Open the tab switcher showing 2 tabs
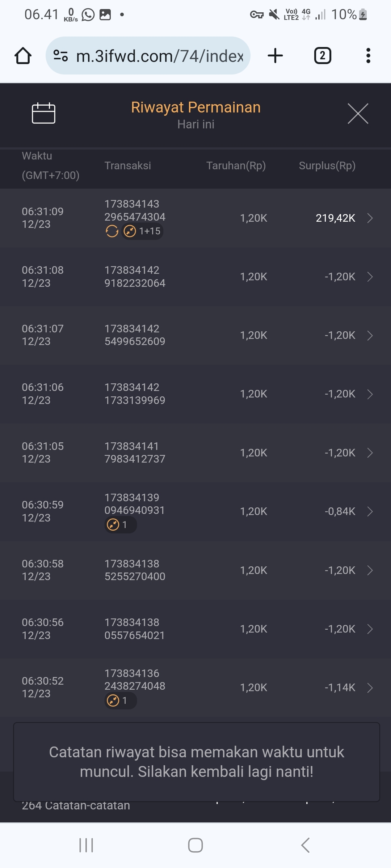391x868 pixels. [322, 56]
